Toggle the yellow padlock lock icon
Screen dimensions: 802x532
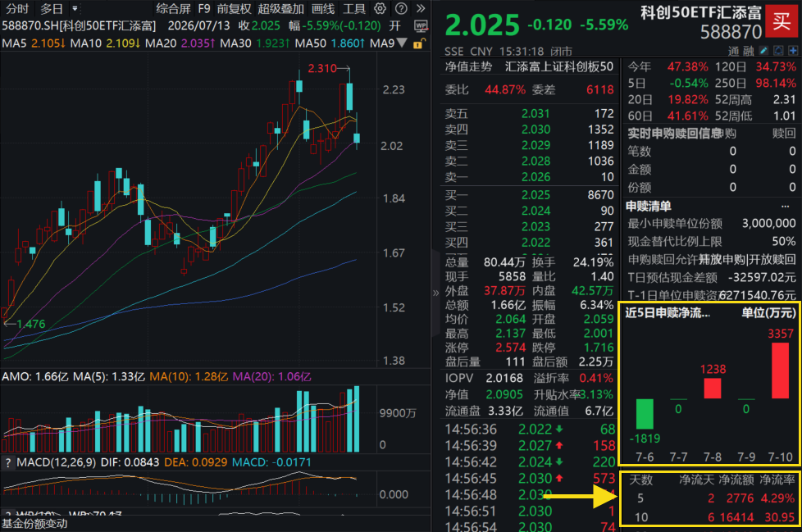tap(418, 43)
